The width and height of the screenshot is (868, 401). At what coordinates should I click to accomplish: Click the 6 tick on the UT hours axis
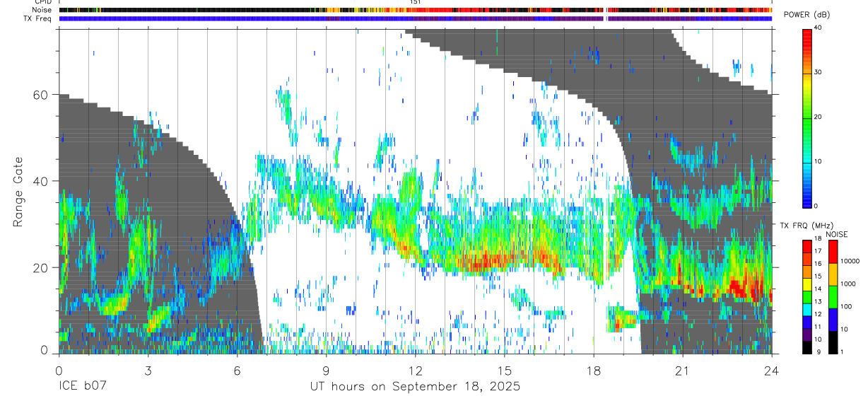click(x=237, y=370)
